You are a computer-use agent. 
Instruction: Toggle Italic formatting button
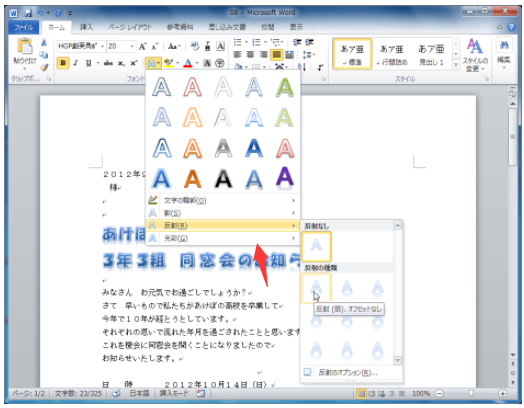pos(76,63)
